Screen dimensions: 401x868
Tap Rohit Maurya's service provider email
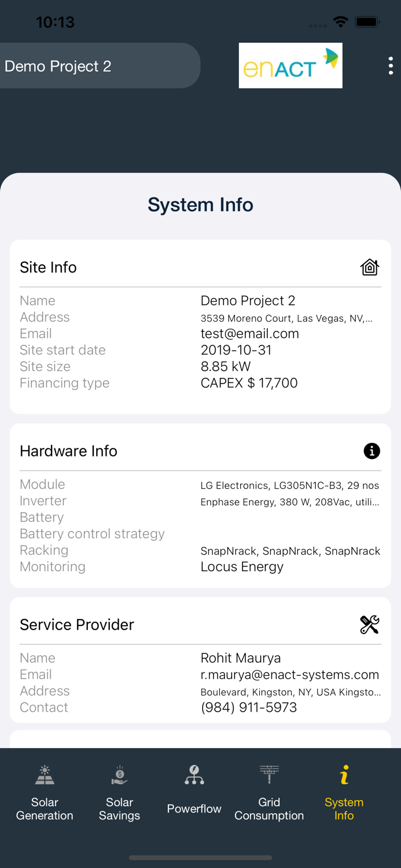[x=289, y=674]
